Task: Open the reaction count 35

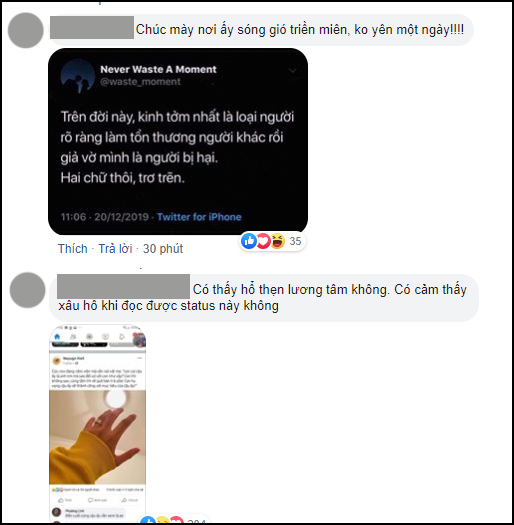Action: point(295,241)
